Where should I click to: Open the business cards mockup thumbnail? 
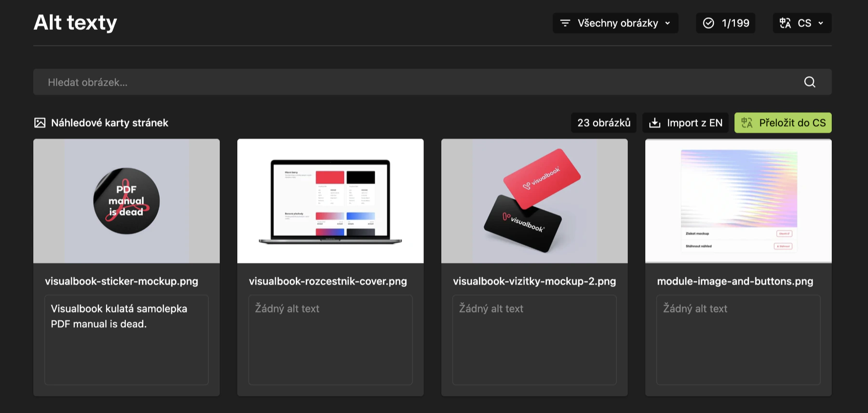coord(534,201)
